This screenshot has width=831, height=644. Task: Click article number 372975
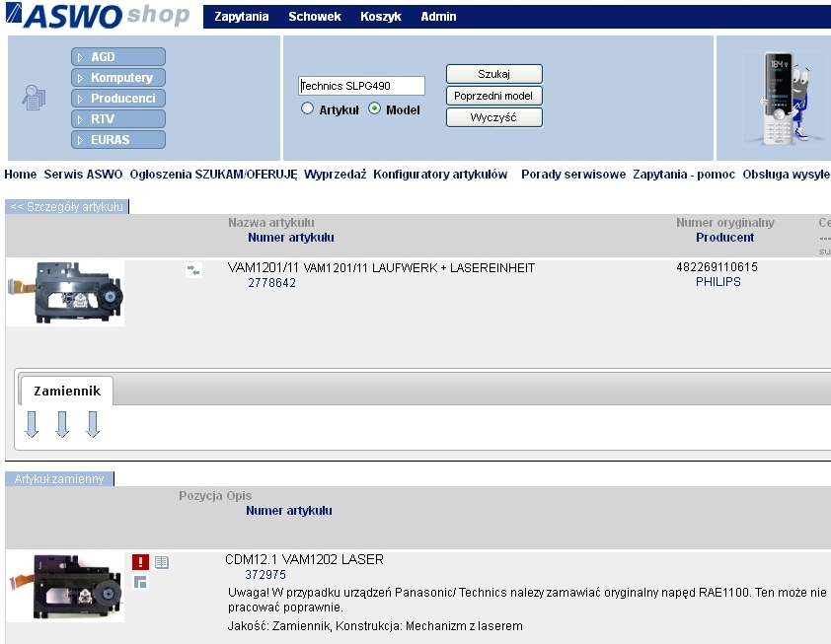pyautogui.click(x=265, y=575)
